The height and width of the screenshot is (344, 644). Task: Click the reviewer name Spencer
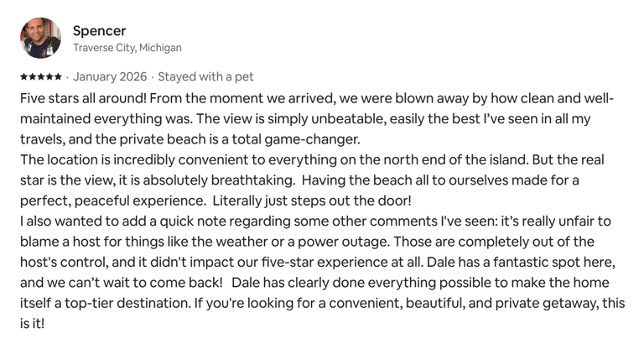[x=100, y=31]
